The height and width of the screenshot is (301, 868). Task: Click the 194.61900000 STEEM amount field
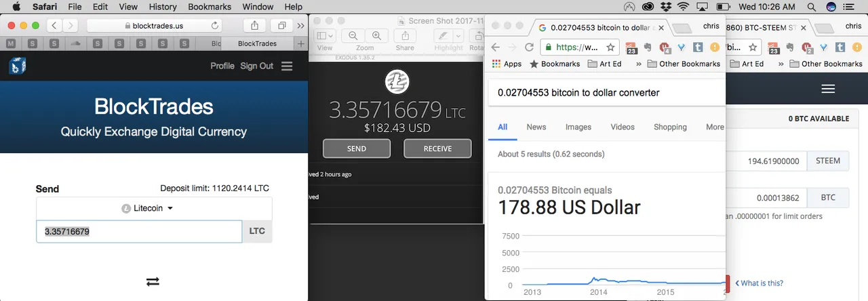[x=766, y=161]
